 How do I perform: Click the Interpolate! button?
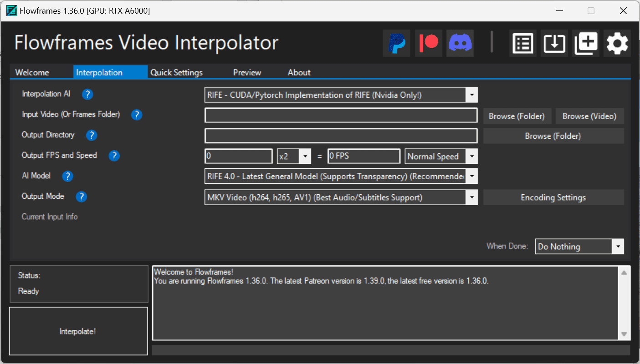(78, 331)
